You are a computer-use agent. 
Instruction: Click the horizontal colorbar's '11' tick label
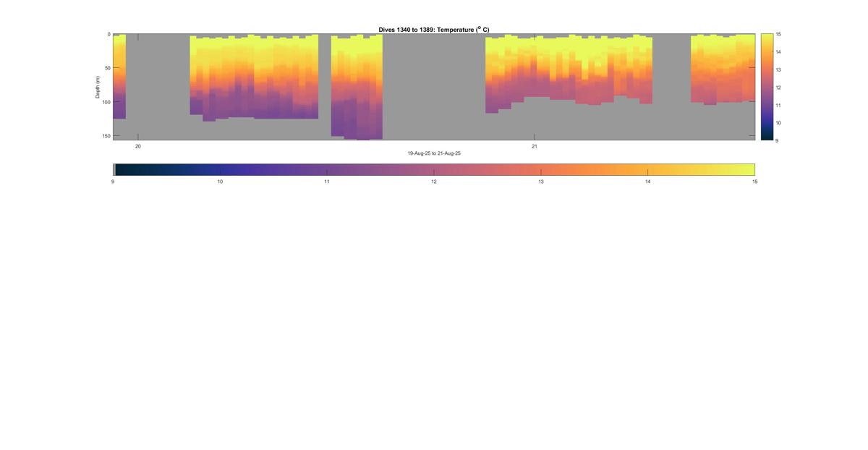click(327, 182)
